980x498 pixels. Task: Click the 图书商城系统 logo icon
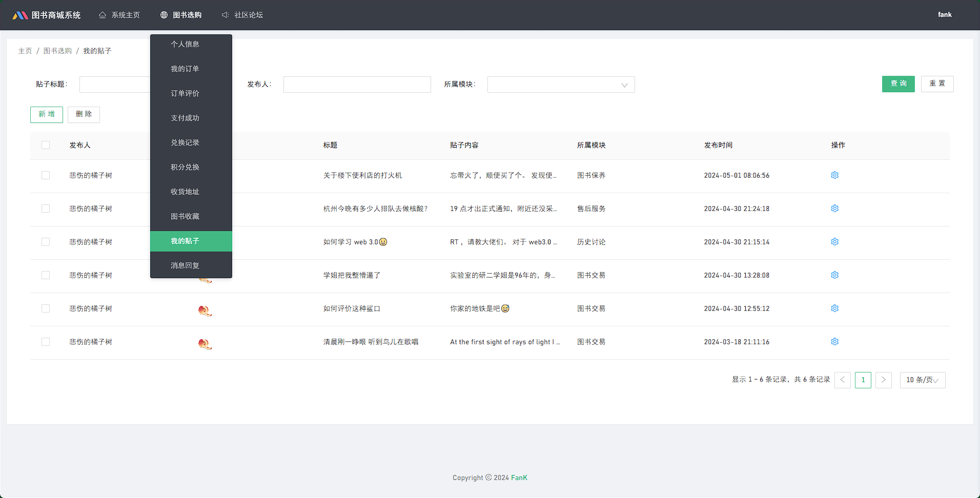21,14
